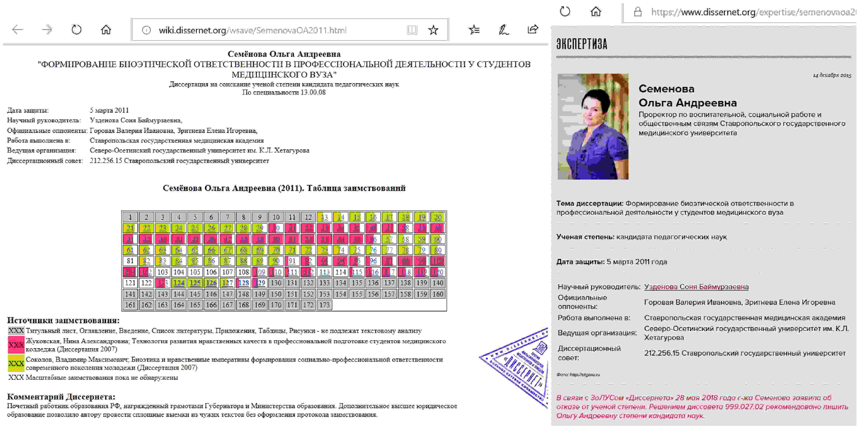Screen dimensions: 868x438
Task: Click cell 160 in borrowing table
Action: click(438, 294)
